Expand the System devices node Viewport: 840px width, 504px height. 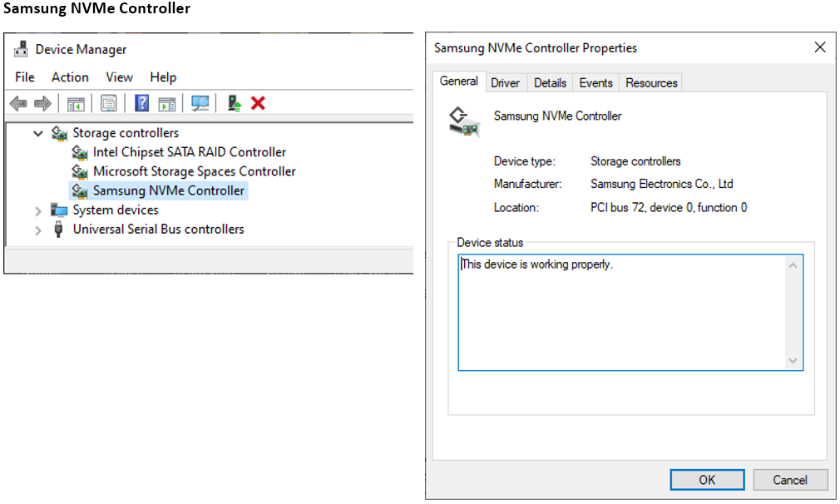[38, 211]
